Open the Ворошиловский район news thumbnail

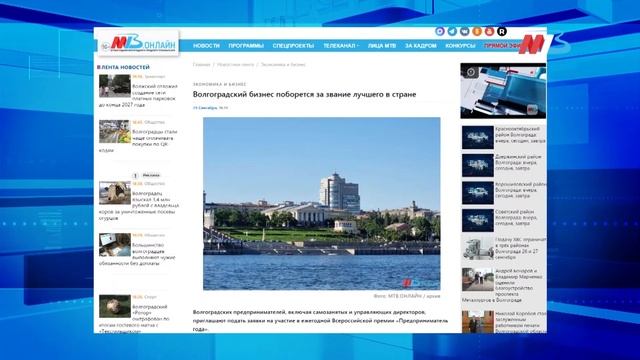click(x=478, y=193)
